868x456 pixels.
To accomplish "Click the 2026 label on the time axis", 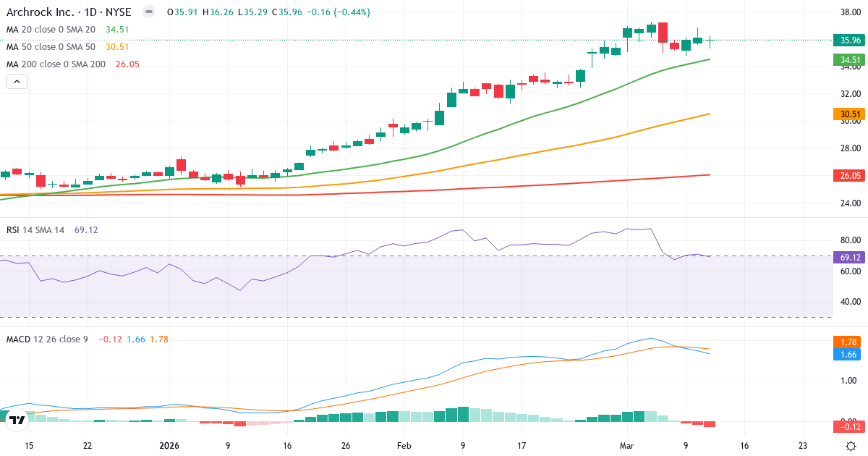I will click(170, 447).
